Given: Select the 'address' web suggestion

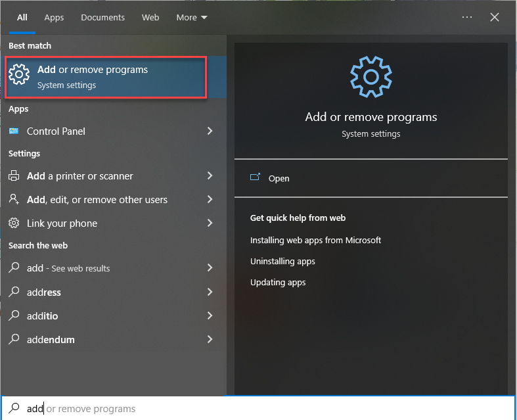Looking at the screenshot, I should pos(114,292).
